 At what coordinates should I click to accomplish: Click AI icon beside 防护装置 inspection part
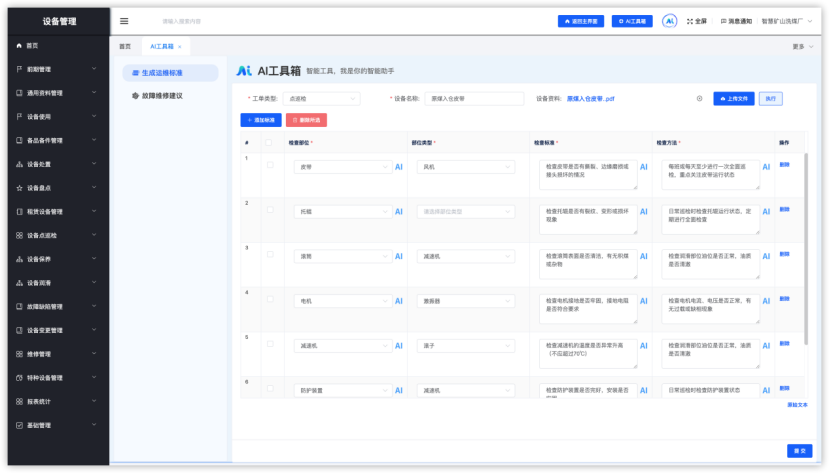(x=399, y=390)
